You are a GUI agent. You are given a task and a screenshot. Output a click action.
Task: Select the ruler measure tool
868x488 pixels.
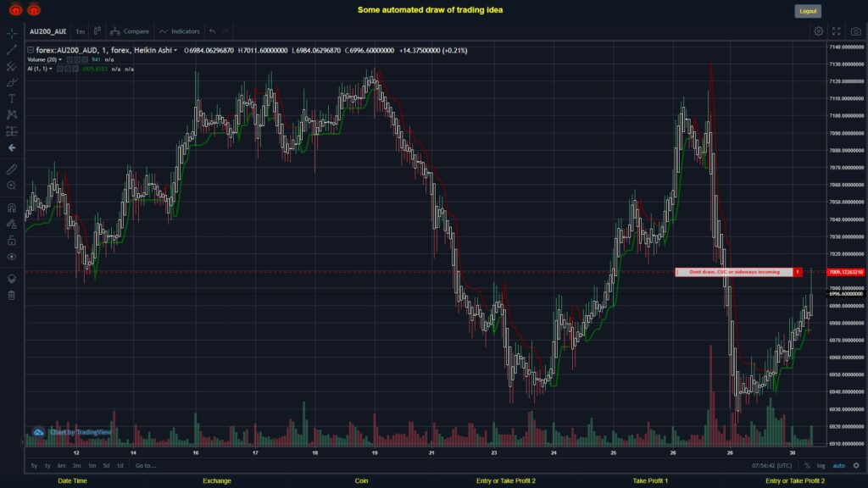pos(12,169)
